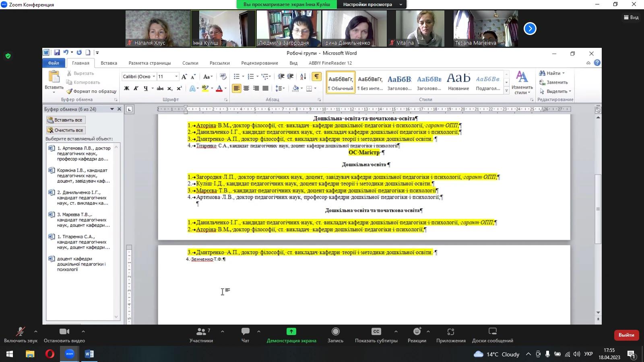Select clipboard item '1. Артемова Л.В., доктор'
This screenshot has width=644, height=362.
coord(80,154)
